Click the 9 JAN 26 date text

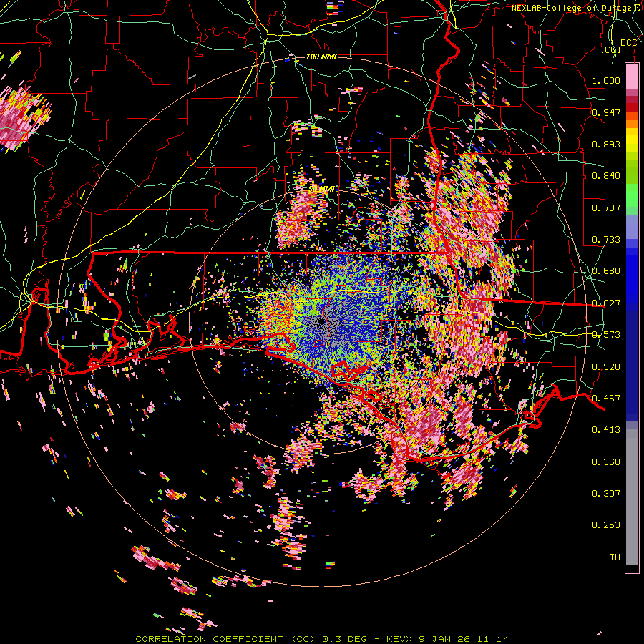(445, 639)
